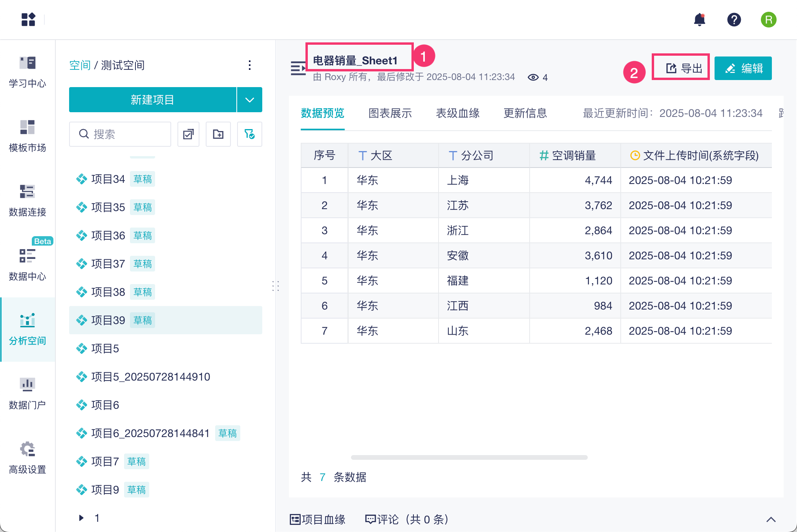
Task: Click the filter icon beside search
Action: pyautogui.click(x=249, y=134)
